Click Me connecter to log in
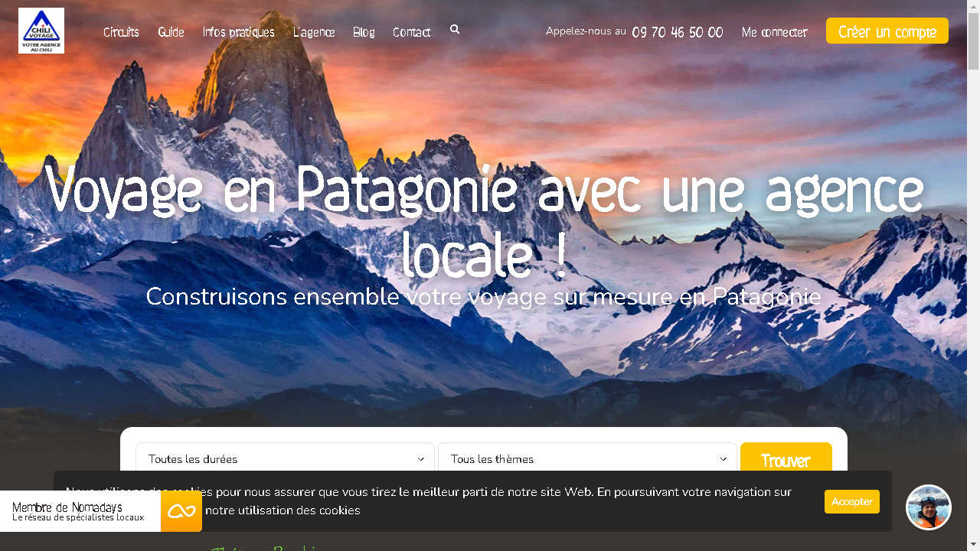 coord(774,32)
